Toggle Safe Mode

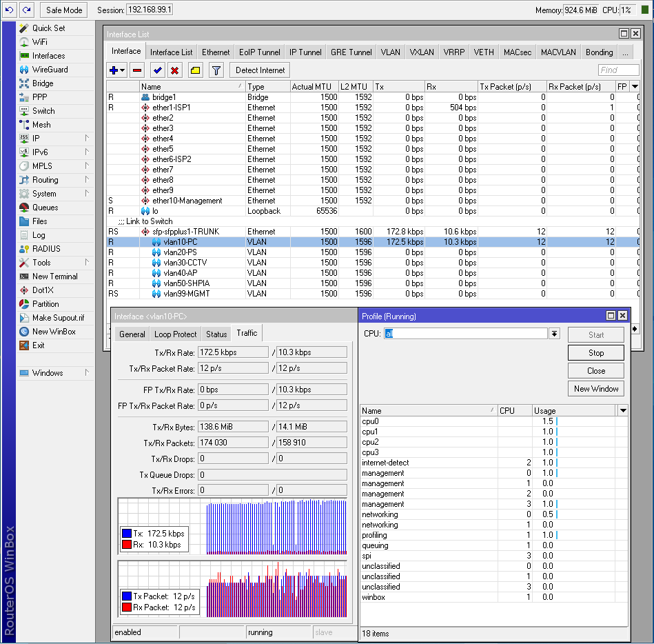coord(63,10)
